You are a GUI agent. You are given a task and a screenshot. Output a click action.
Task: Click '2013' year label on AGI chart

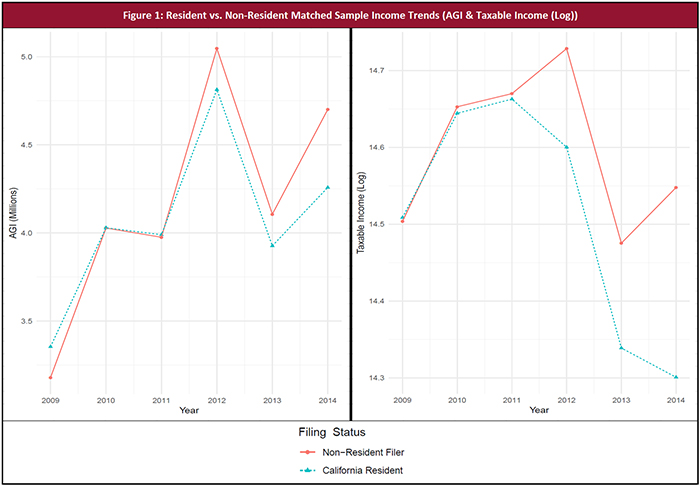pos(272,401)
